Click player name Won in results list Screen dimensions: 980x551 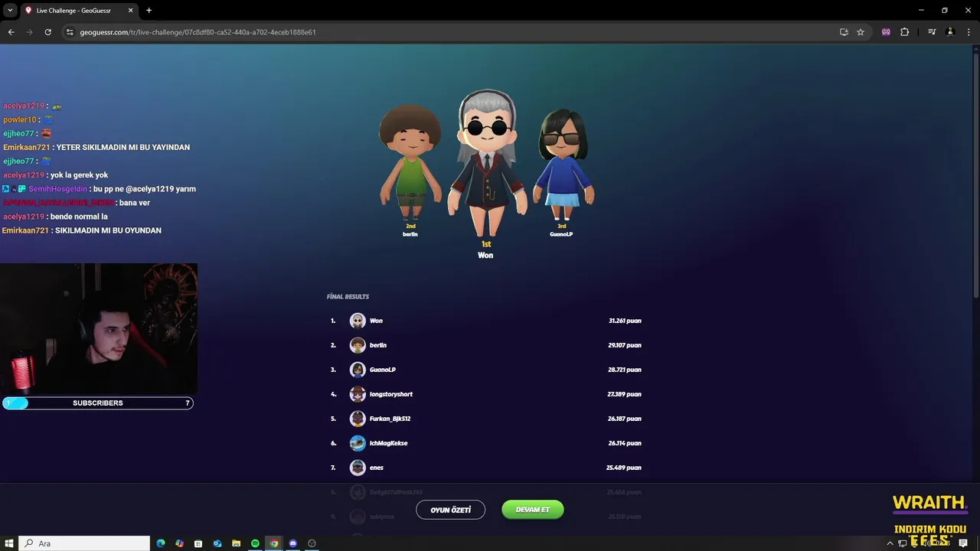pos(376,321)
